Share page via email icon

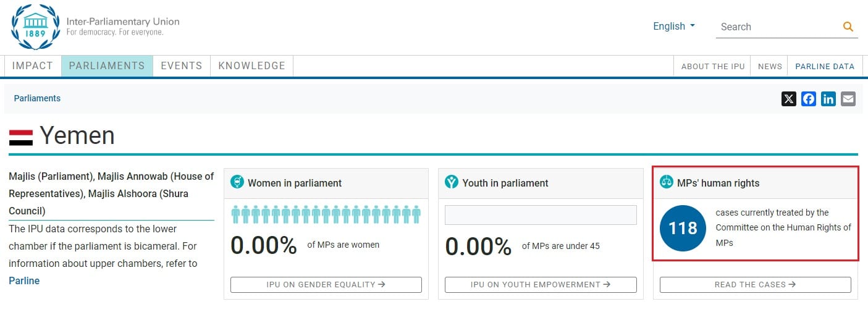tap(848, 99)
